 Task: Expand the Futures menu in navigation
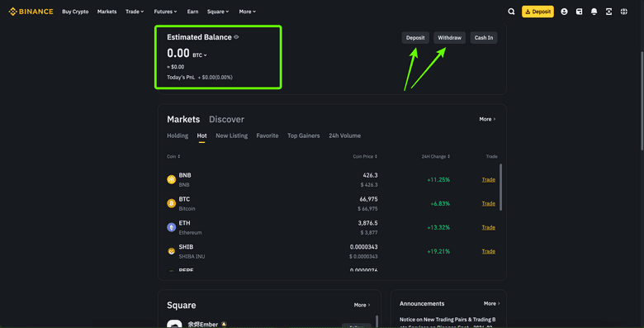pyautogui.click(x=165, y=12)
